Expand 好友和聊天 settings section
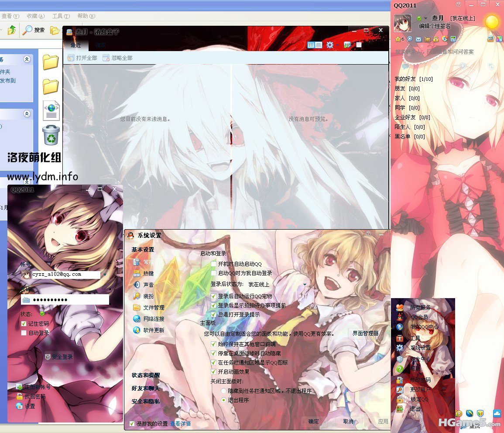Viewport: 504px width, 433px height. tap(146, 388)
